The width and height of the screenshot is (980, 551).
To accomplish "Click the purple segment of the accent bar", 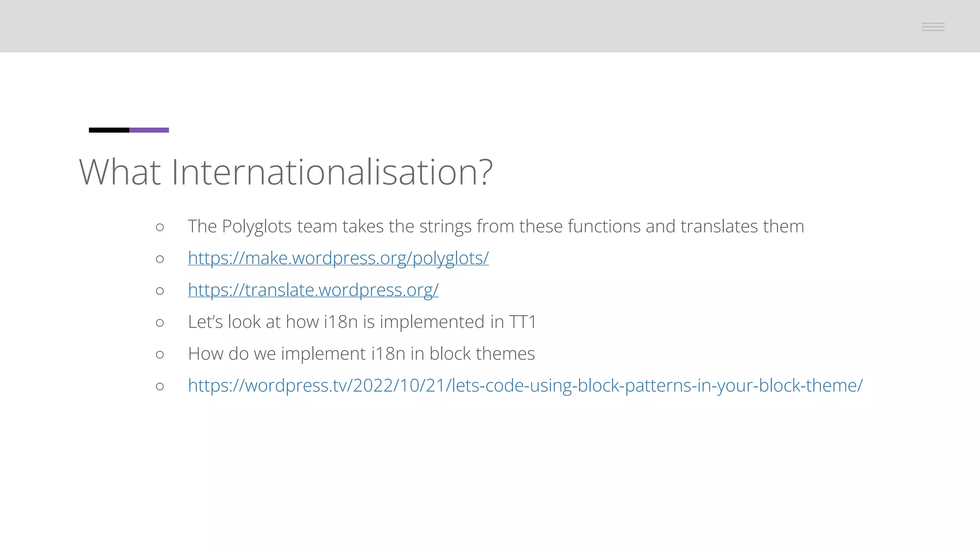I will (149, 130).
